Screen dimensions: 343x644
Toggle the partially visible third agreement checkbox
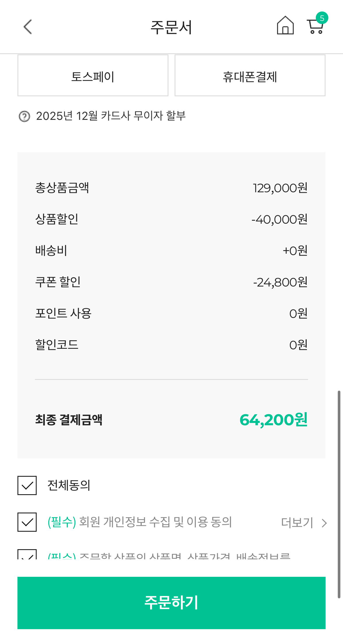[27, 555]
